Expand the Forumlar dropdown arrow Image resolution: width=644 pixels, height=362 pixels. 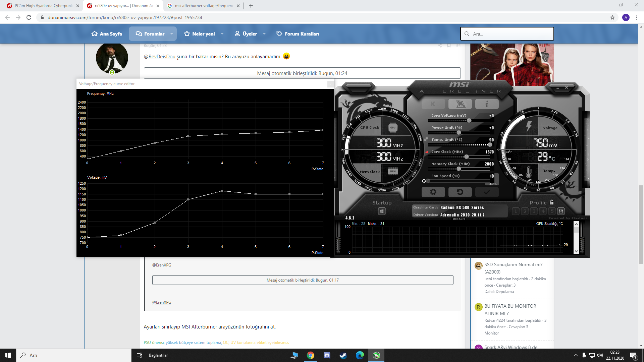[x=172, y=34]
